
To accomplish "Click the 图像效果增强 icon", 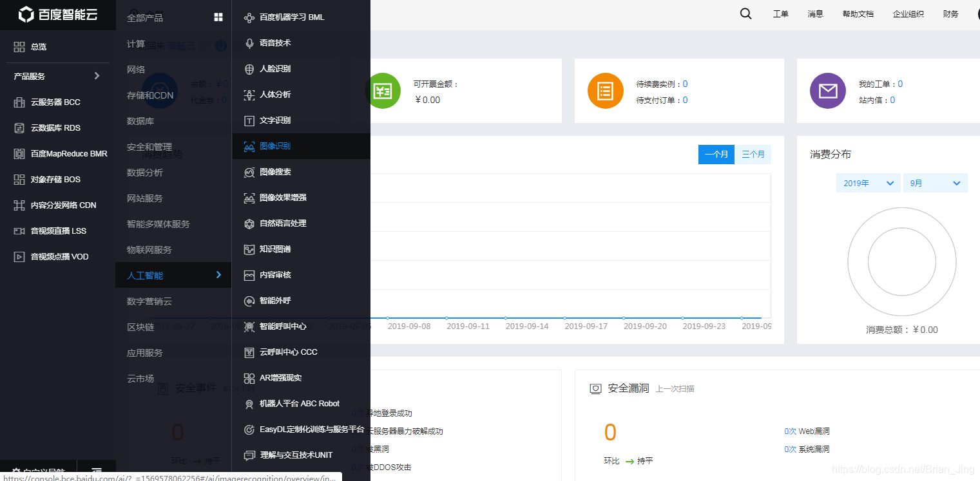I will coord(249,198).
